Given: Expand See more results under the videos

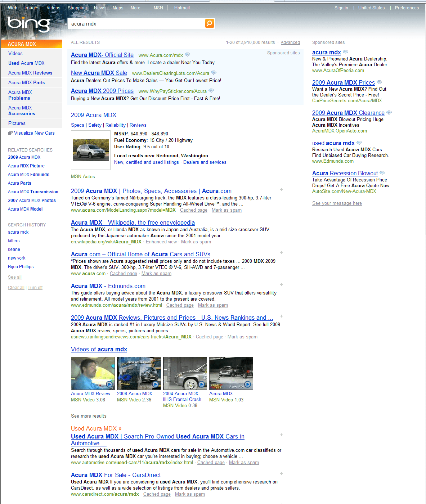Looking at the screenshot, I should point(89,416).
